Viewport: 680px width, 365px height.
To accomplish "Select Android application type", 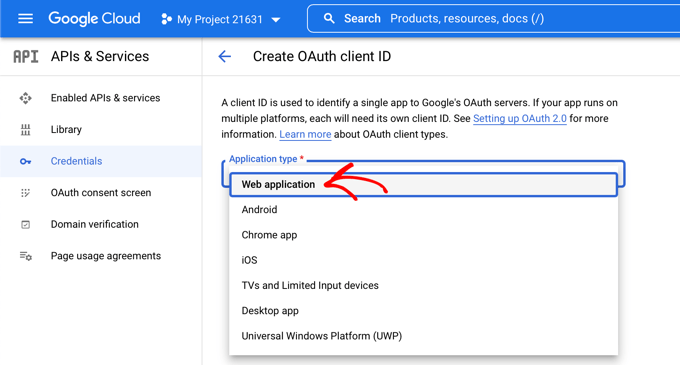I will 423,210.
